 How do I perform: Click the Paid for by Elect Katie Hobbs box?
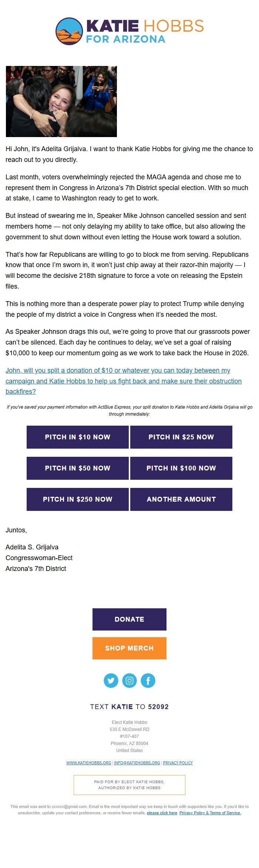tap(129, 785)
